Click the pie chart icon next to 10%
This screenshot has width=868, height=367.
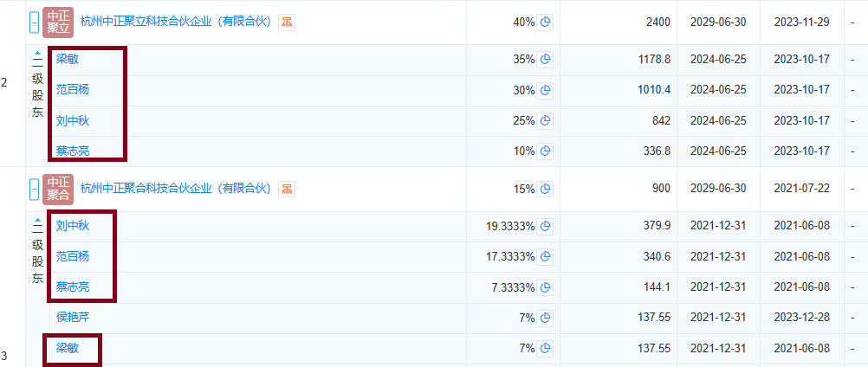pos(545,151)
